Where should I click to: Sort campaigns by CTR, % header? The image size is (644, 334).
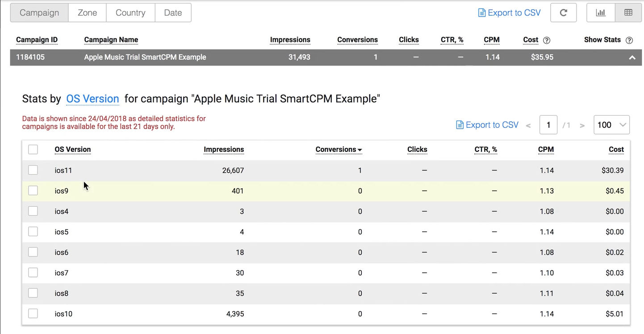tap(452, 40)
